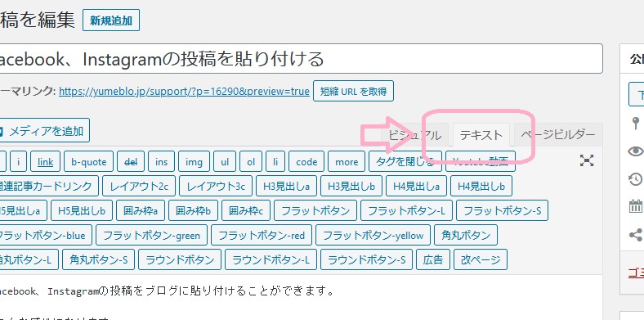Insert b-quote tag

point(89,162)
